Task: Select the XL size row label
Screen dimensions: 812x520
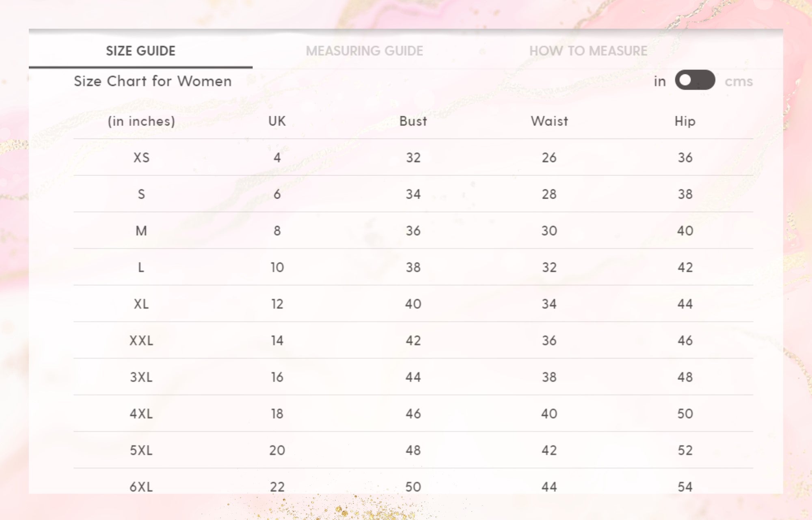Action: pos(141,304)
